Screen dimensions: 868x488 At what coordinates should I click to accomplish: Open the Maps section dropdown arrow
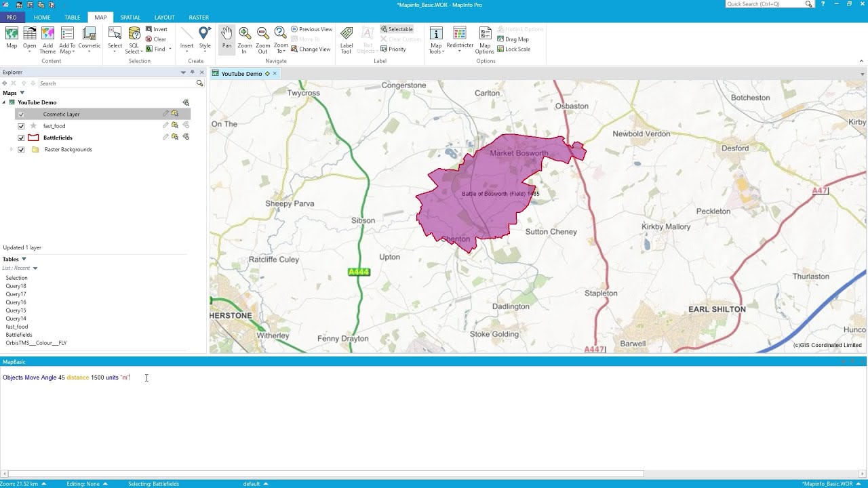coord(22,93)
